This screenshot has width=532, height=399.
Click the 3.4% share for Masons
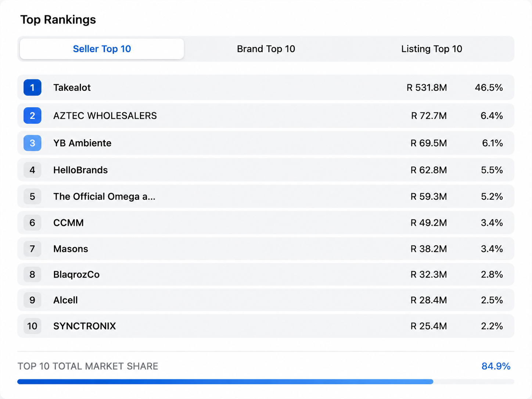point(492,249)
